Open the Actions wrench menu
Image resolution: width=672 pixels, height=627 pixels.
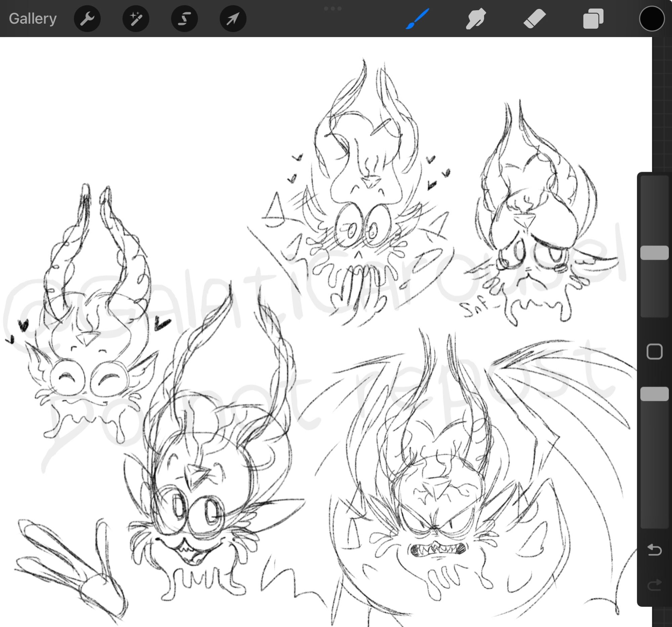pyautogui.click(x=87, y=18)
